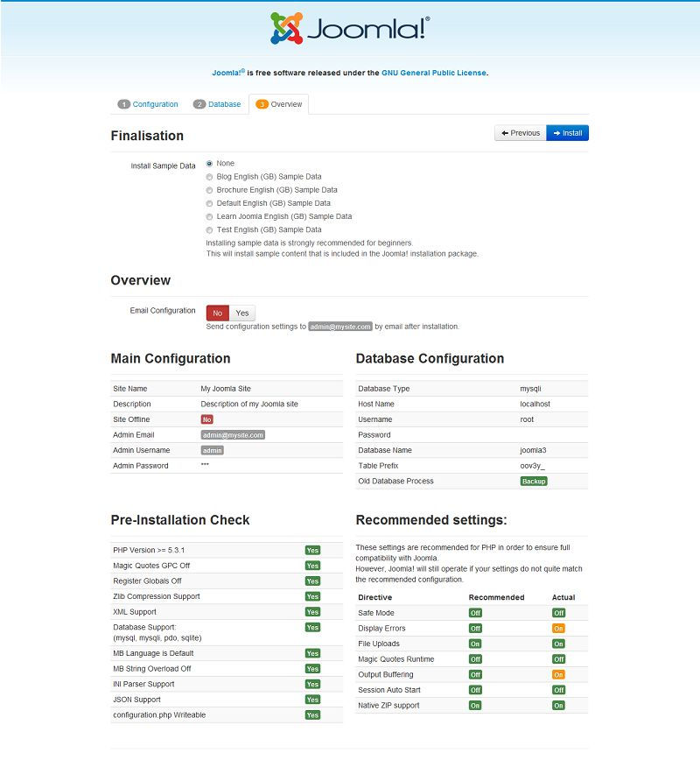Enable Email Configuration by clicking Yes
Viewport: 700px width, 760px height.
tap(242, 313)
